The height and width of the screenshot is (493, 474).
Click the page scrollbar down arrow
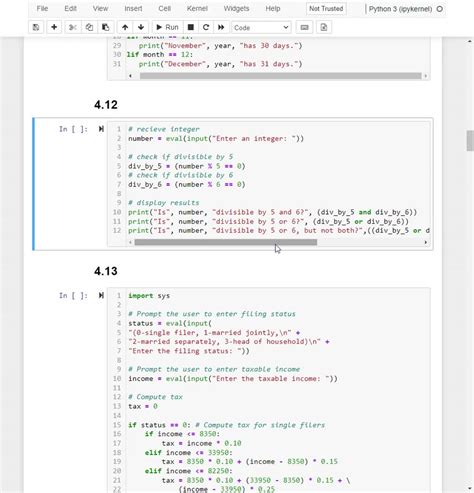[470, 489]
